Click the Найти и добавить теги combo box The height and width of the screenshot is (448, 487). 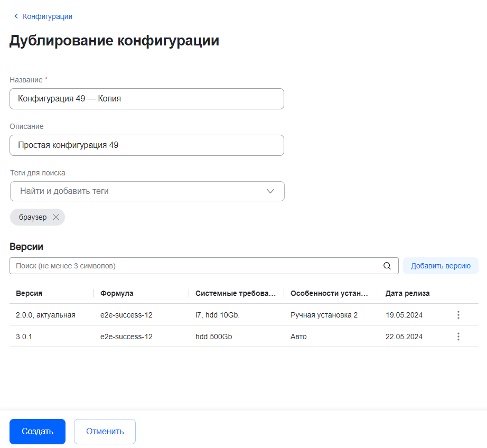(x=137, y=191)
